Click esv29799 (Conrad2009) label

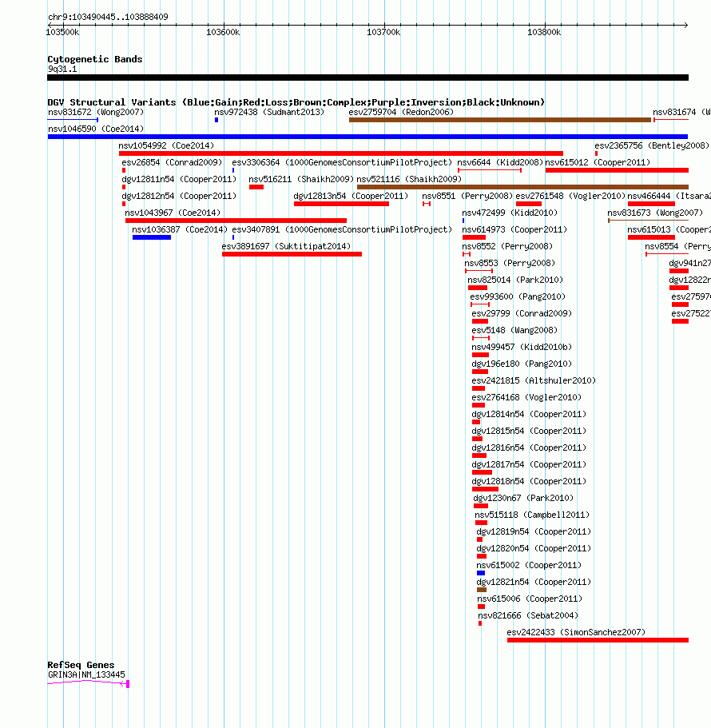pos(522,313)
